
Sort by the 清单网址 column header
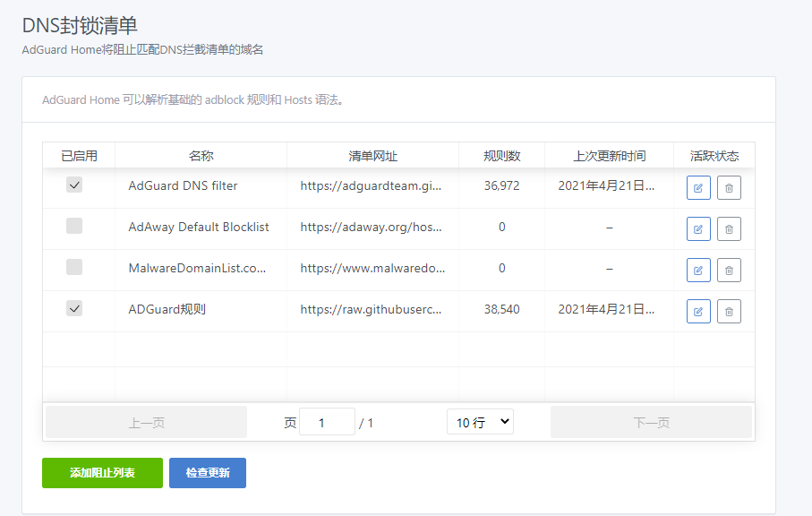pyautogui.click(x=372, y=156)
